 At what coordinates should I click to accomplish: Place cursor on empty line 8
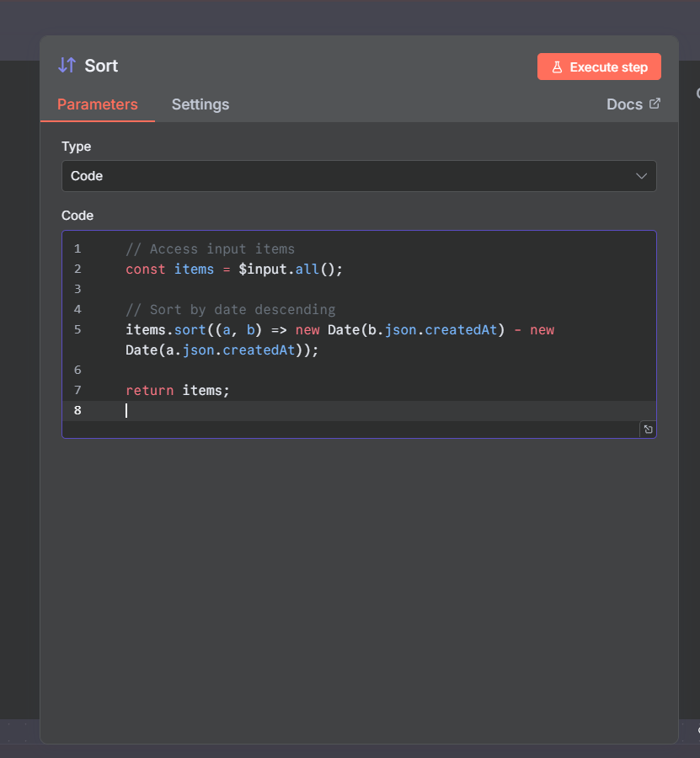coord(337,410)
